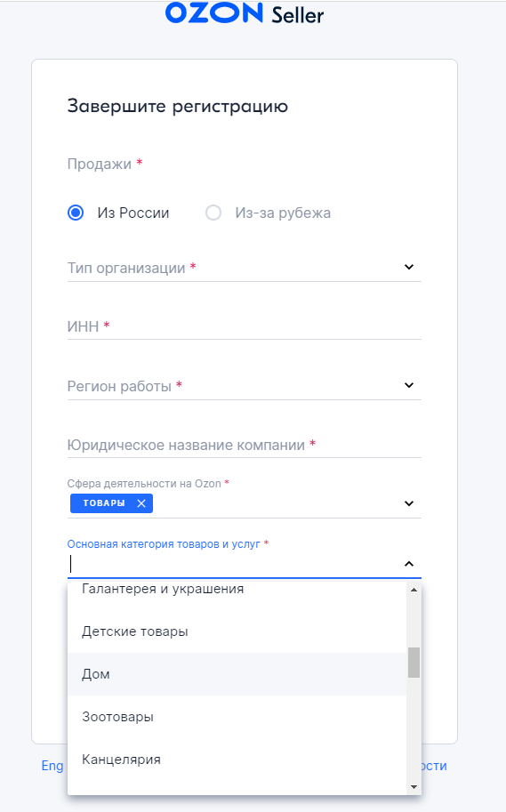Select the Из России radio button
This screenshot has height=812, width=506.
(x=76, y=213)
